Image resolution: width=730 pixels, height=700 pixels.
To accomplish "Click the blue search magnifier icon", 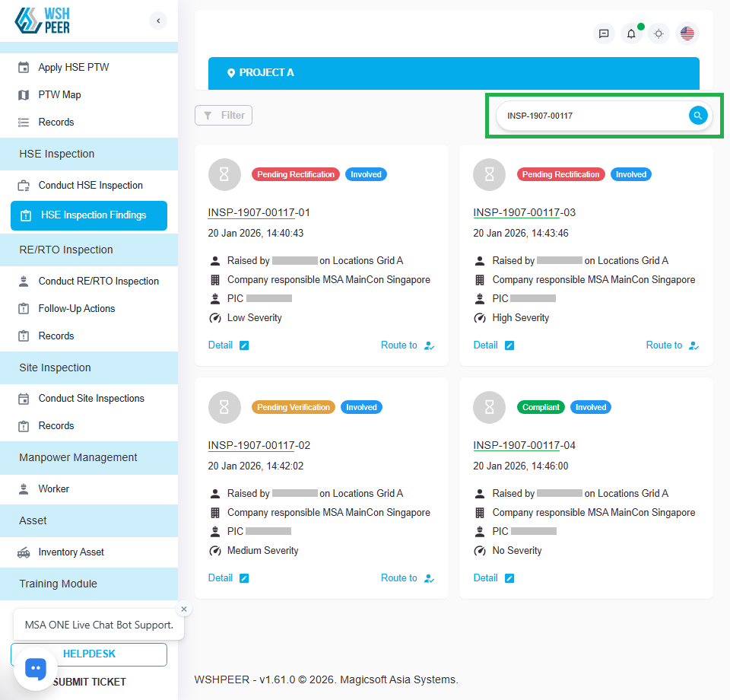I will pyautogui.click(x=698, y=116).
